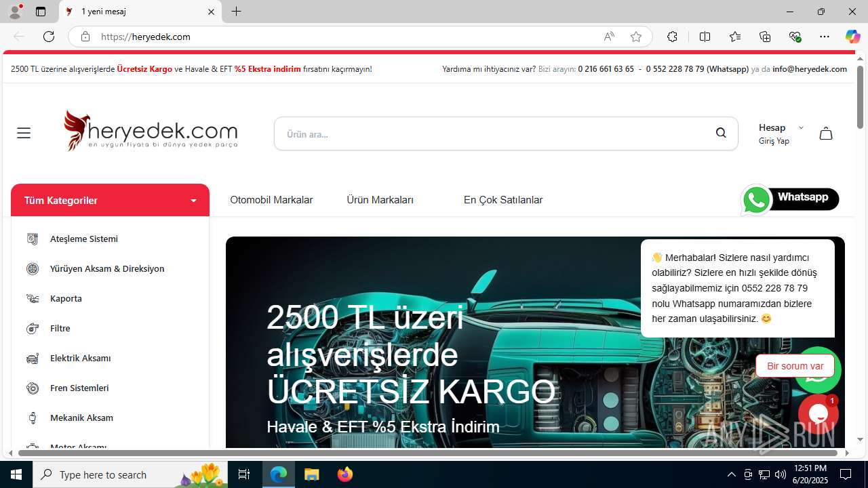Click the Windows taskbar search box
868x488 pixels.
tap(130, 474)
